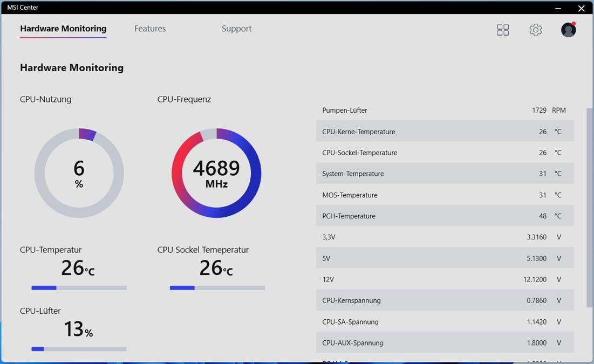The width and height of the screenshot is (594, 364).
Task: Open settings via the gear icon
Action: point(535,30)
